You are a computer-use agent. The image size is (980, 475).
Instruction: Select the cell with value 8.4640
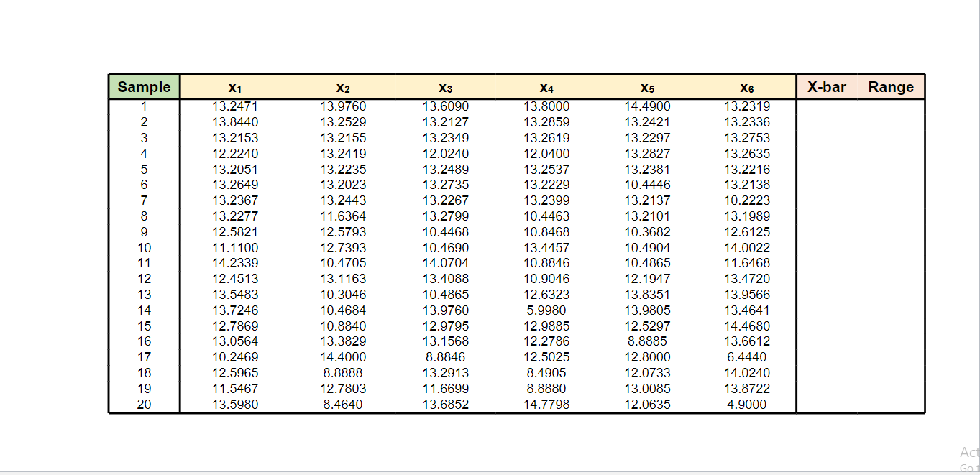343,404
